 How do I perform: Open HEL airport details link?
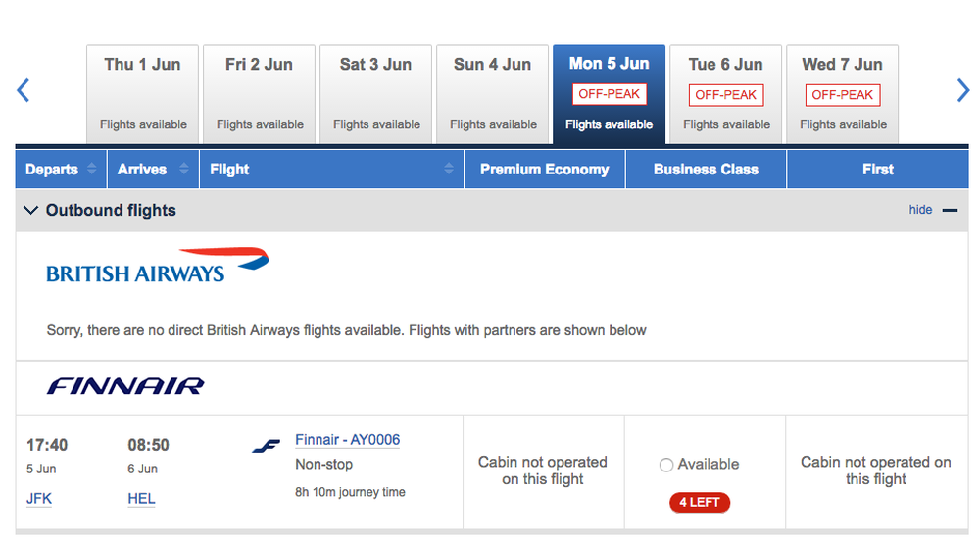point(141,499)
